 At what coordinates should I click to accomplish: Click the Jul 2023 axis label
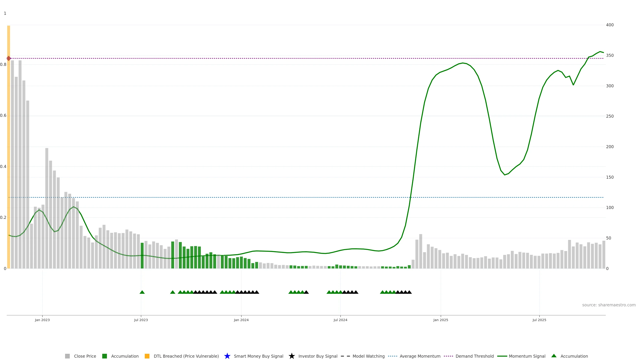(141, 320)
